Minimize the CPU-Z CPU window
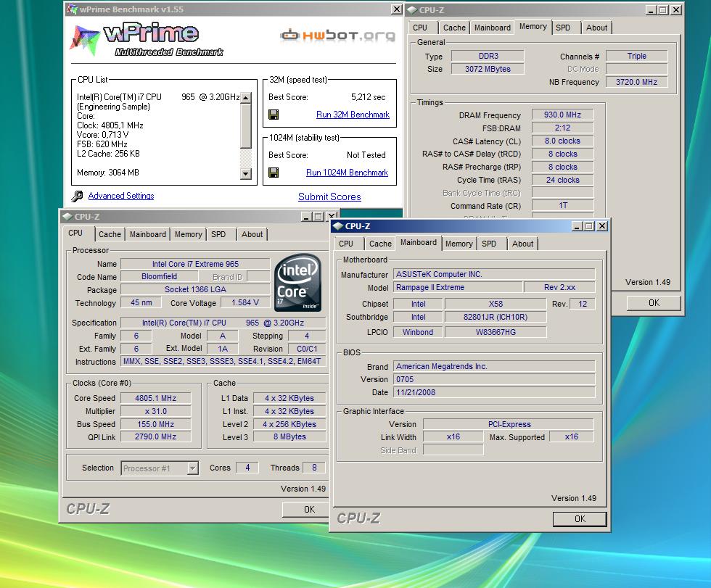The width and height of the screenshot is (711, 588). [306, 217]
